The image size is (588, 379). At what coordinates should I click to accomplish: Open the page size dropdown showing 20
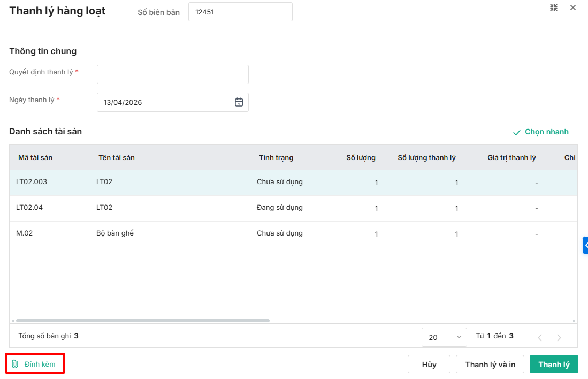pos(444,337)
